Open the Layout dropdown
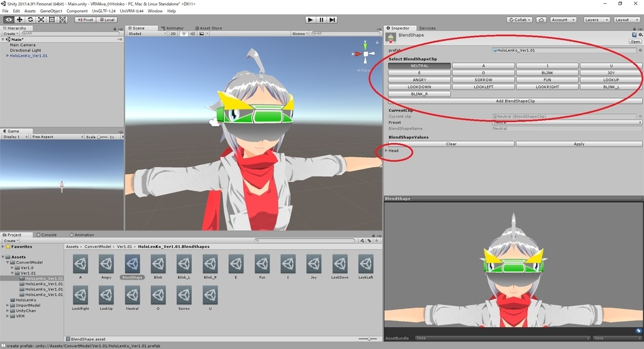The image size is (644, 349). [x=626, y=19]
